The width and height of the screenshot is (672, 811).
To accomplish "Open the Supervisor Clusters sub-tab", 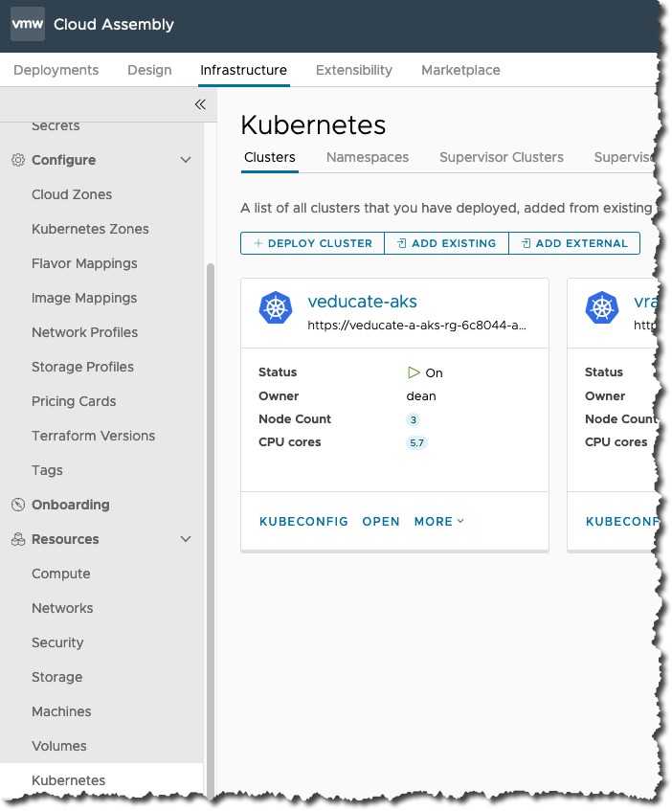I will coord(502,157).
